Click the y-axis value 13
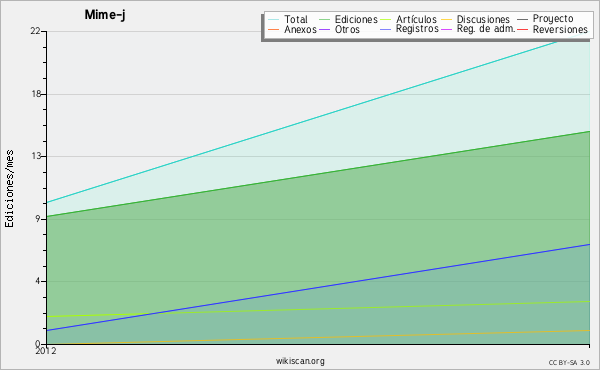This screenshot has width=600, height=370. tap(36, 156)
